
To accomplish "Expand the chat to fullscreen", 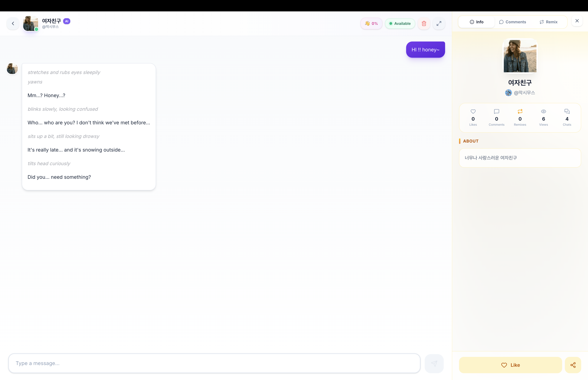I will [439, 23].
